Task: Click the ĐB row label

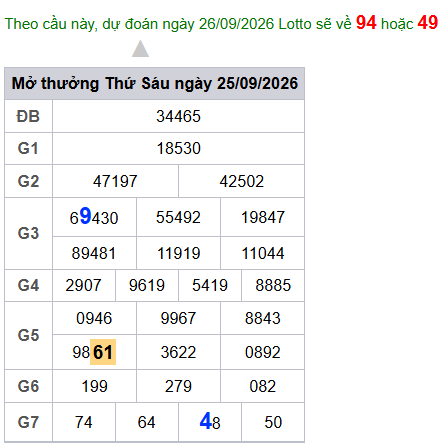Action: (28, 116)
